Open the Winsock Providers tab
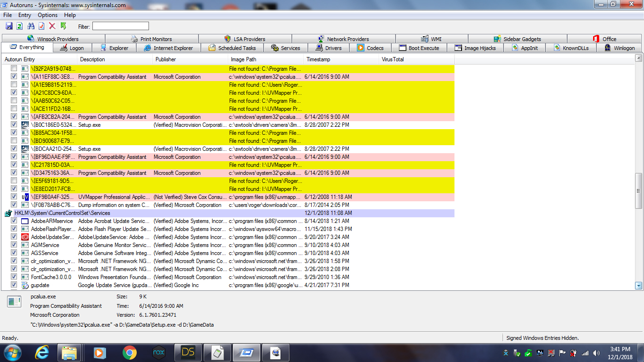 pos(53,39)
